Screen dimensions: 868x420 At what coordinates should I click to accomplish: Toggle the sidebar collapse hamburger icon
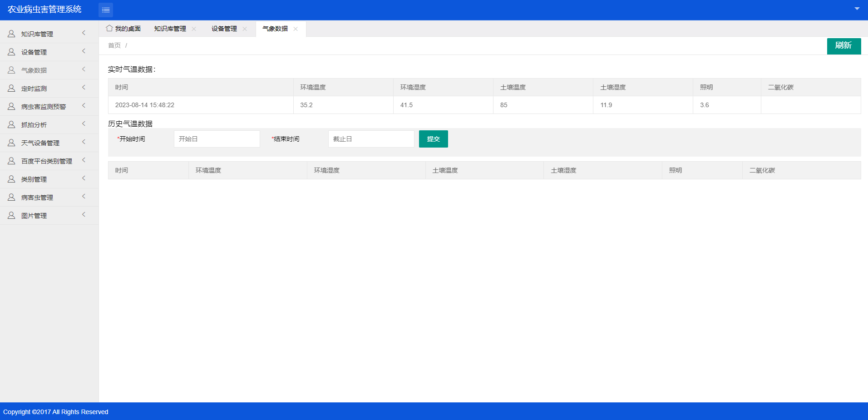(105, 10)
